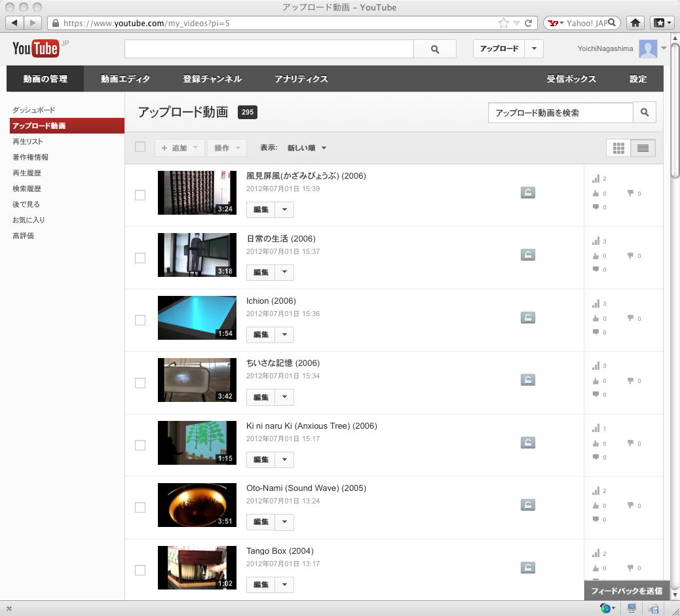The image size is (680, 616).
Task: Open the 操作 dropdown
Action: (227, 148)
